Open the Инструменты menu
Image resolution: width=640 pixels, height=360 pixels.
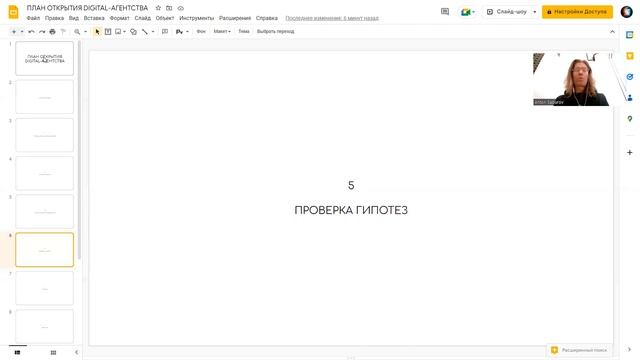(196, 18)
